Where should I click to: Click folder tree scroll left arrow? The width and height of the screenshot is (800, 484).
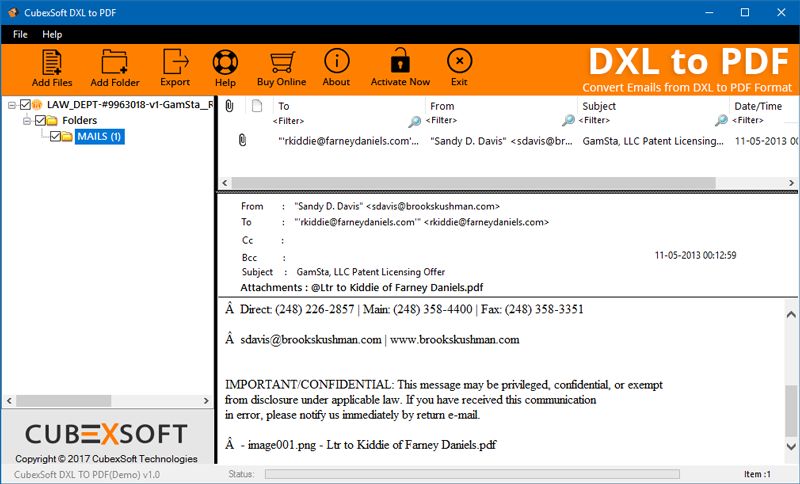9,401
